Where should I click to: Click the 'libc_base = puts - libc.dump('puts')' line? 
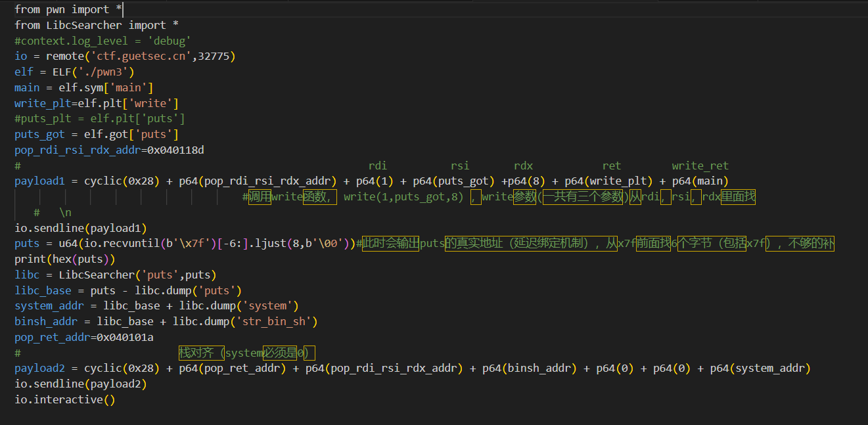[128, 290]
